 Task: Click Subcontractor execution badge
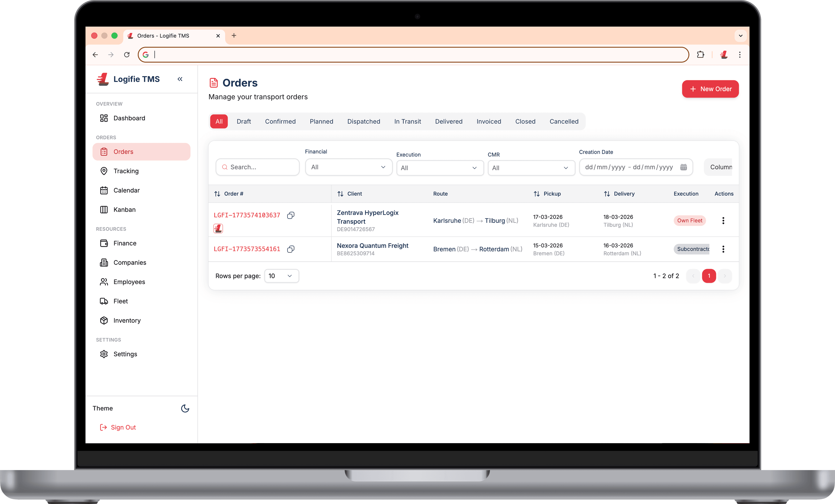pyautogui.click(x=692, y=249)
